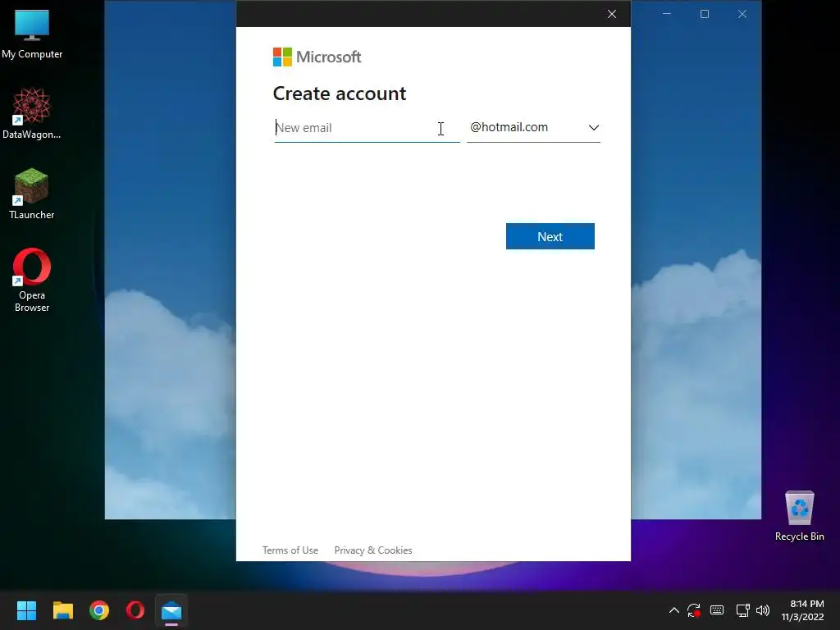This screenshot has height=630, width=840.
Task: Focus the New email input field
Action: [x=367, y=128]
